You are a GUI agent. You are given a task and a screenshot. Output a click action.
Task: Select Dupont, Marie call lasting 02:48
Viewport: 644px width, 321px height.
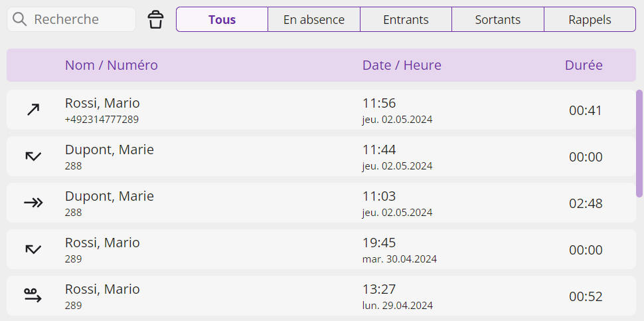click(x=321, y=203)
